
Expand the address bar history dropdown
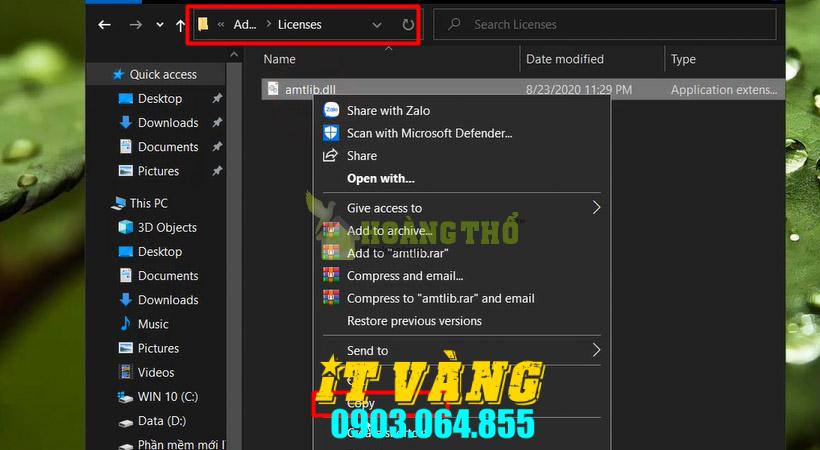377,25
